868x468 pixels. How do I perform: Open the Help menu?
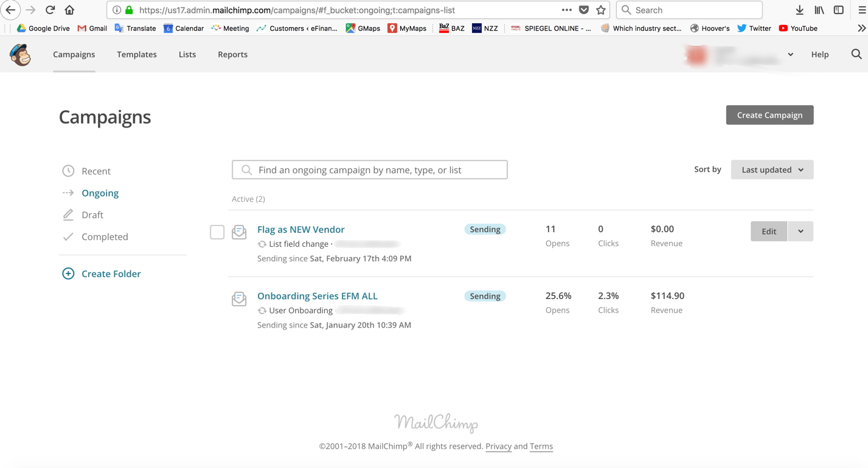820,54
